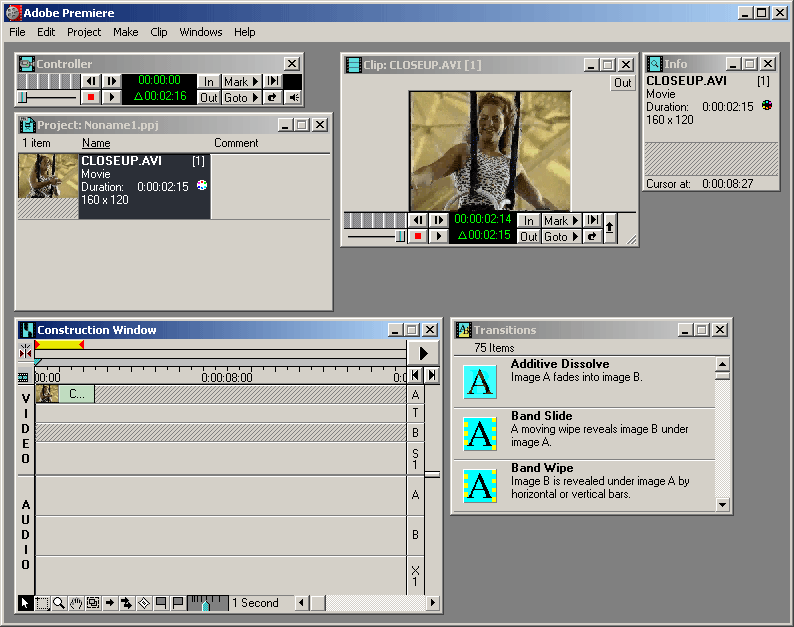Pick the single-arrow Track tool
Image resolution: width=794 pixels, height=627 pixels.
tap(110, 603)
